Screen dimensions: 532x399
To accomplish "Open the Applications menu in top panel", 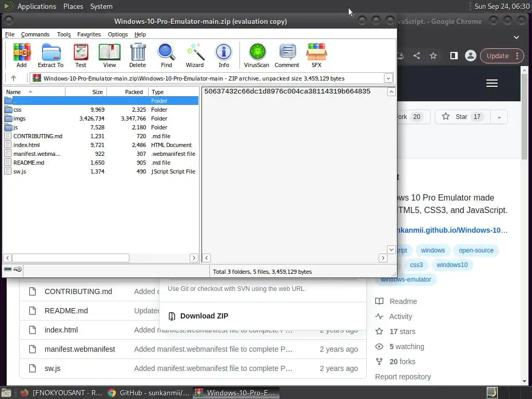I will [x=37, y=6].
